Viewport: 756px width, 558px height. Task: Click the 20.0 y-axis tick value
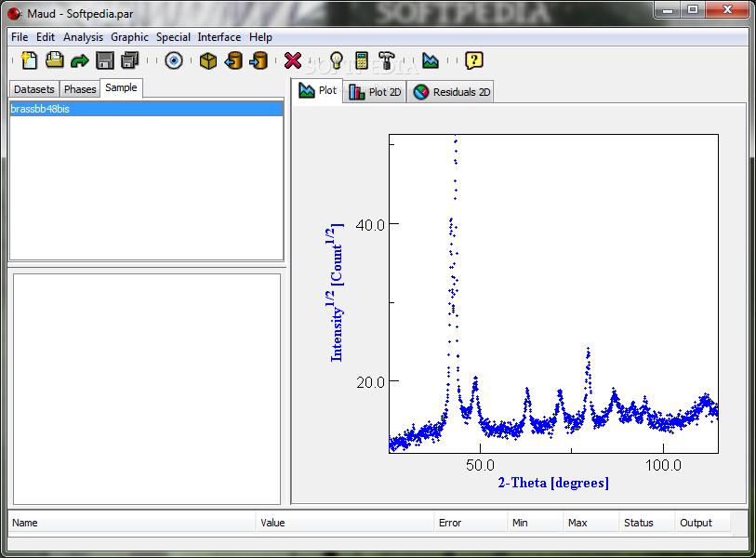[x=370, y=382]
